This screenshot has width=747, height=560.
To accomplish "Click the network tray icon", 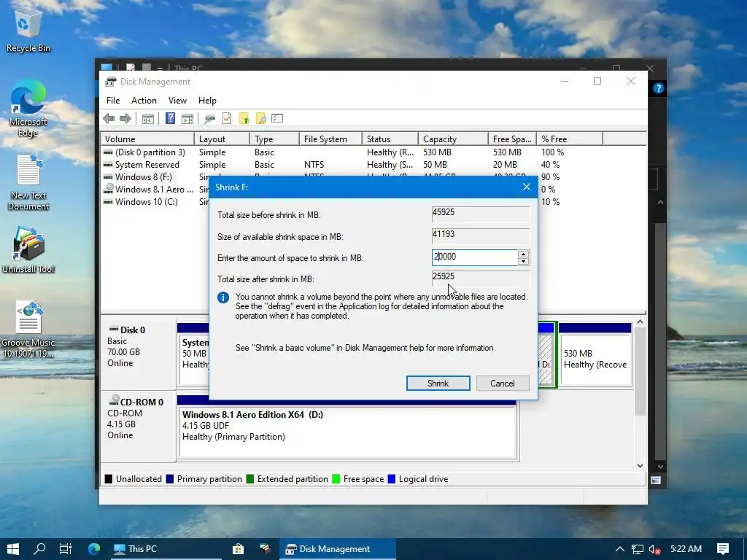I will [638, 549].
